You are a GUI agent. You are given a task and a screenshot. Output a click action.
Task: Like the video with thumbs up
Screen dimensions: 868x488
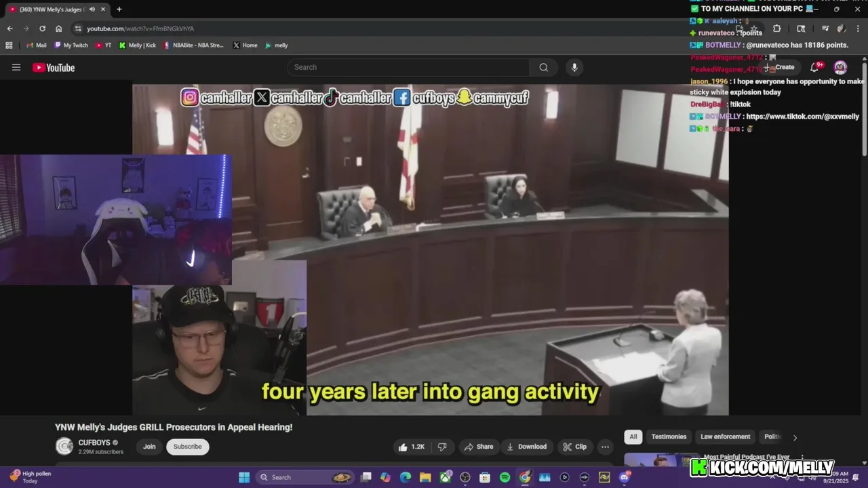[412, 447]
